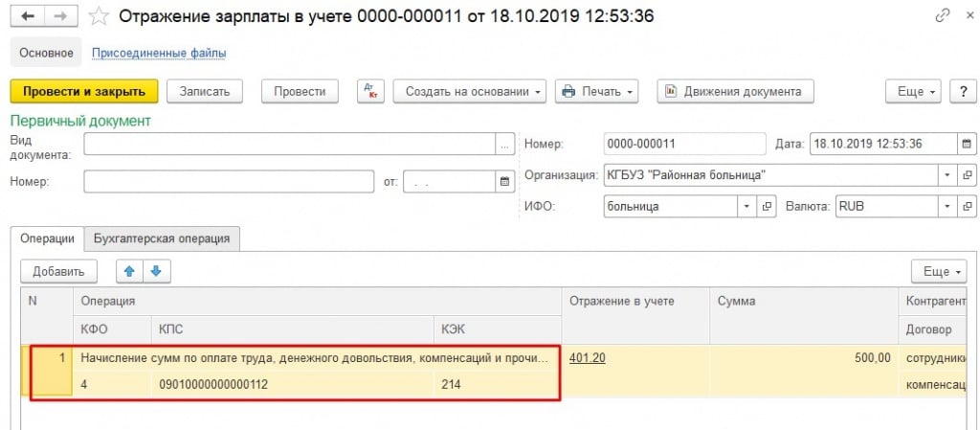
Task: Click the Вид документа input field
Action: point(289,145)
